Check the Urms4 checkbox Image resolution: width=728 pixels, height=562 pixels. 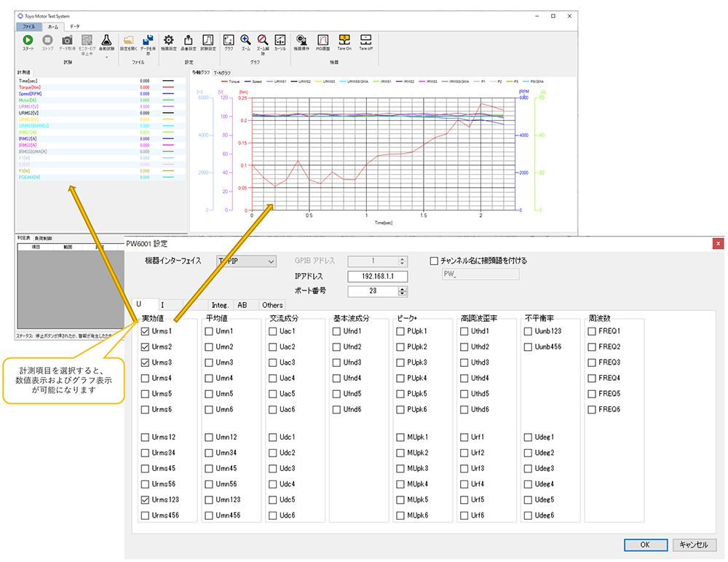click(146, 379)
